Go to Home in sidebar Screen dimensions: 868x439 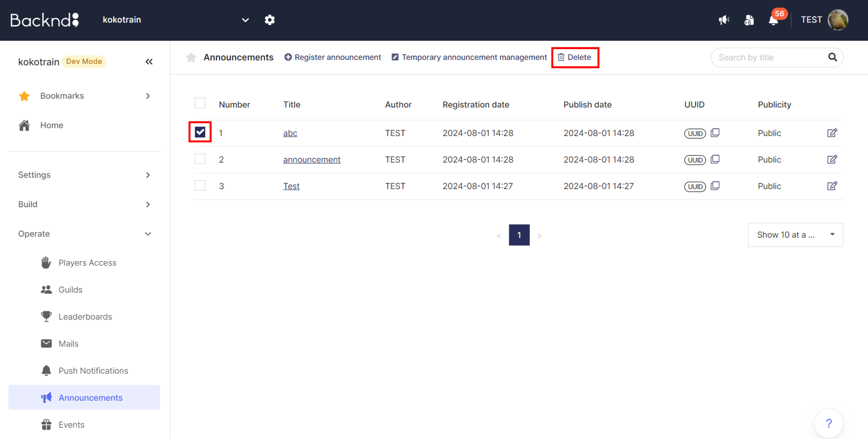tap(52, 125)
